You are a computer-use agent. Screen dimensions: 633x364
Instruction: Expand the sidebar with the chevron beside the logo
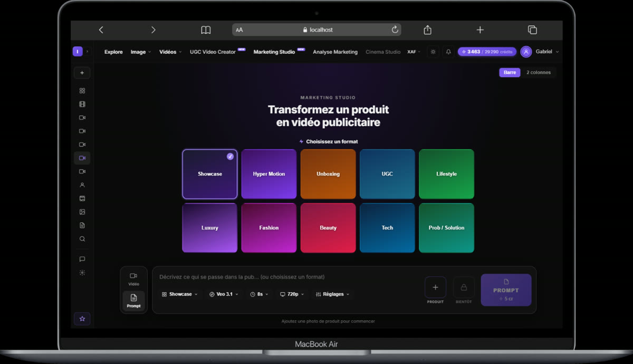[x=88, y=52]
